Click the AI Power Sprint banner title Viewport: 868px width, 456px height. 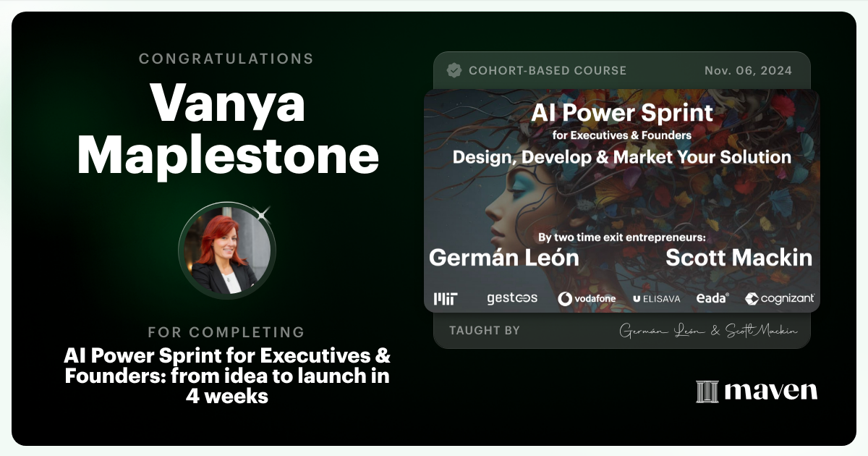tap(622, 113)
